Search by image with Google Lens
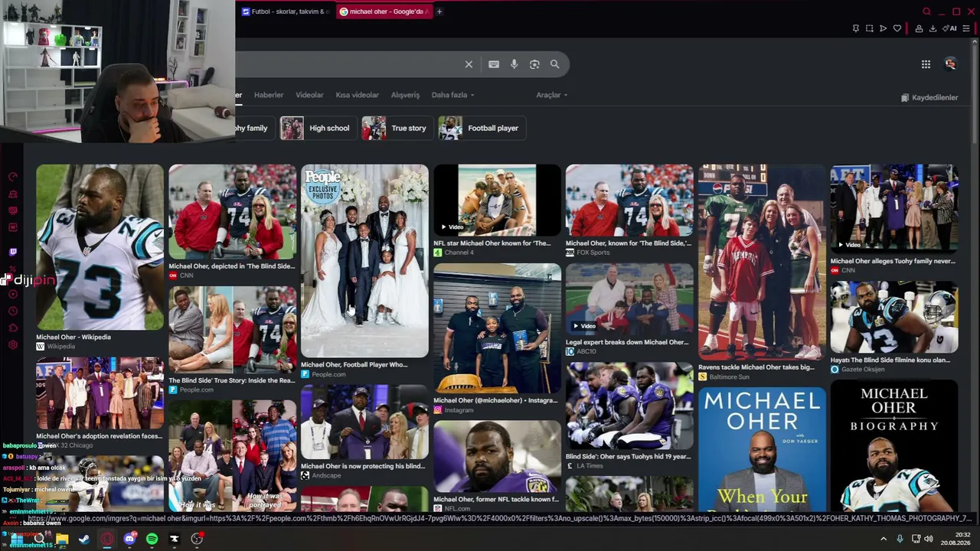 (534, 64)
